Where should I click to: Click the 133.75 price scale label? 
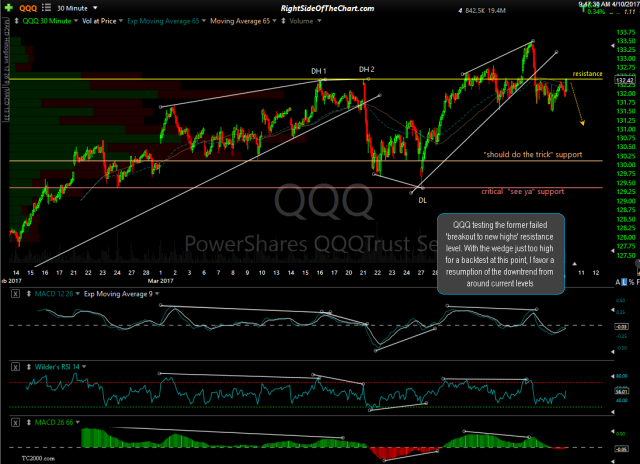click(x=625, y=32)
